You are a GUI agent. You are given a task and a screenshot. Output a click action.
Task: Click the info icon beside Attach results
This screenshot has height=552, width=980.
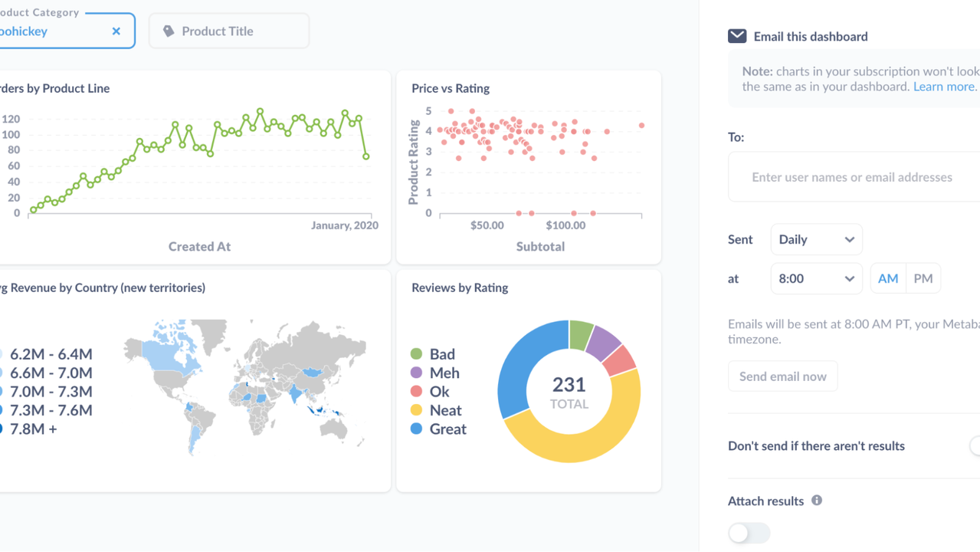click(x=816, y=501)
